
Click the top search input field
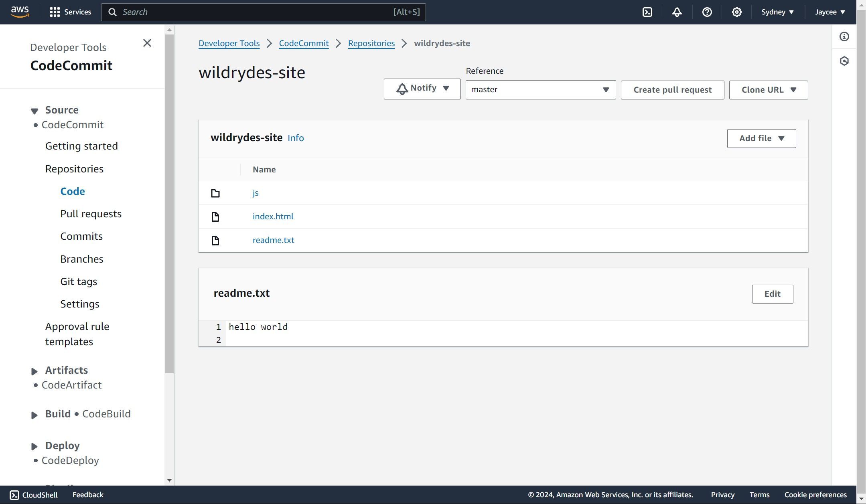[x=257, y=12]
